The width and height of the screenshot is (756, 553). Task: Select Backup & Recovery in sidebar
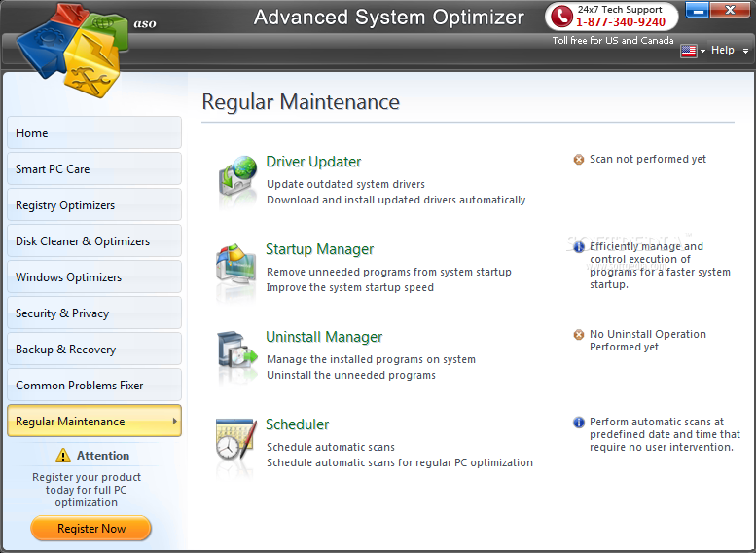point(94,349)
